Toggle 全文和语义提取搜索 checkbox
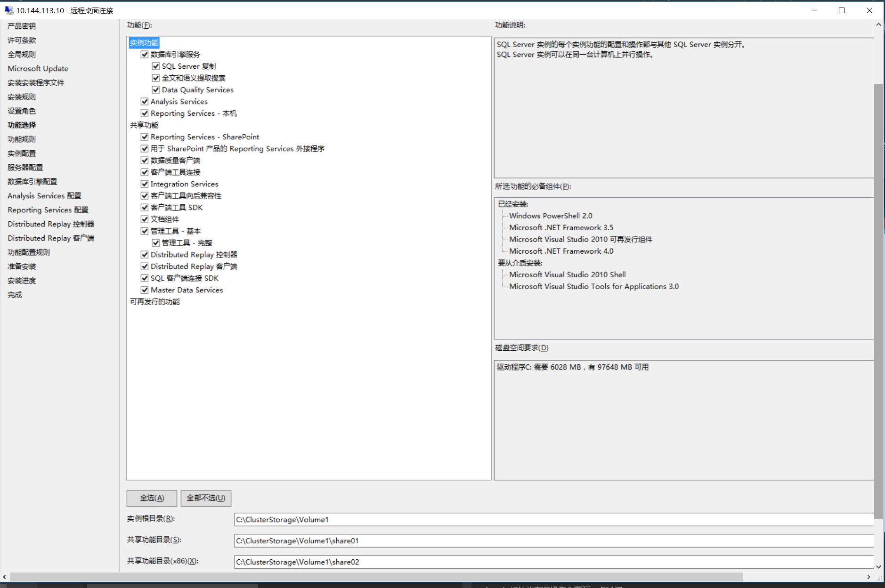Screen dimensions: 885x588 pyautogui.click(x=156, y=78)
